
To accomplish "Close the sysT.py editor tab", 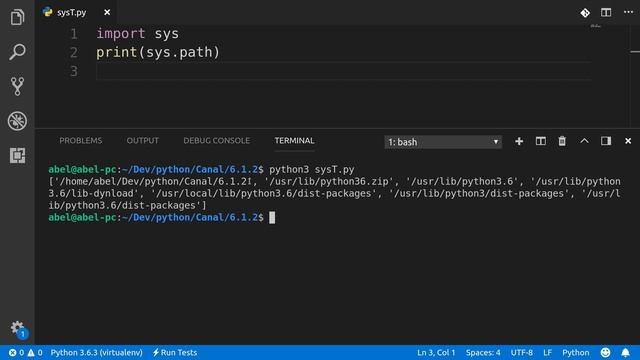I will pos(107,12).
